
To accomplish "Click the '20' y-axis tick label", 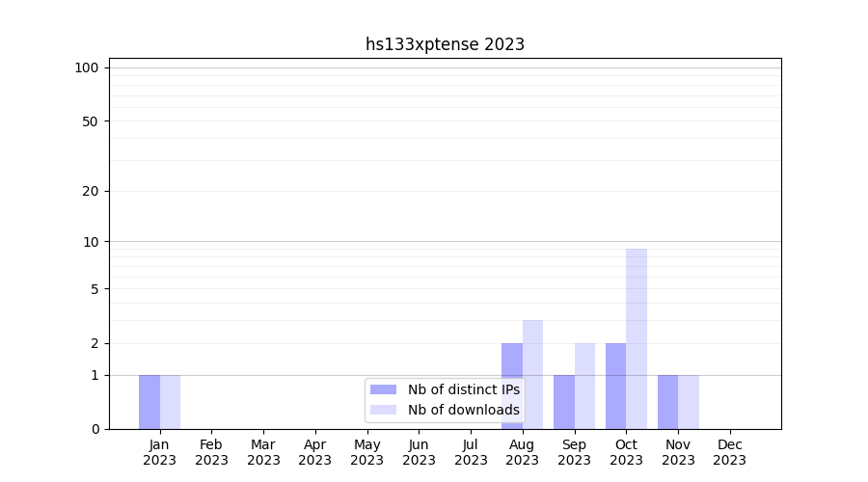I will click(91, 191).
